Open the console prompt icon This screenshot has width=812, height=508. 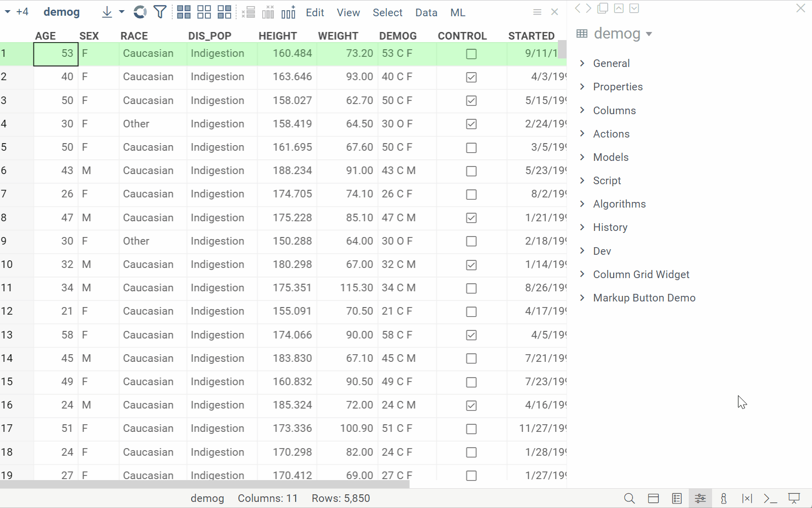pos(770,498)
